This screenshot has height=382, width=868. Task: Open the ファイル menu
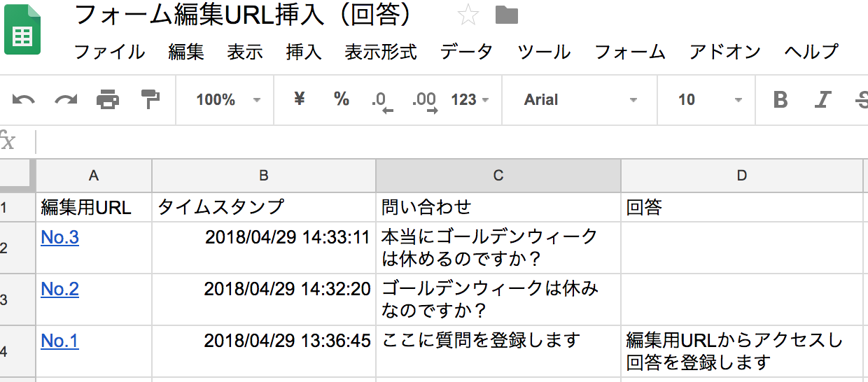tap(110, 52)
